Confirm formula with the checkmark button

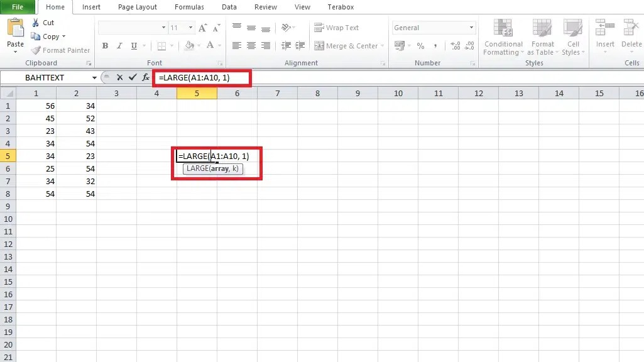click(x=131, y=78)
